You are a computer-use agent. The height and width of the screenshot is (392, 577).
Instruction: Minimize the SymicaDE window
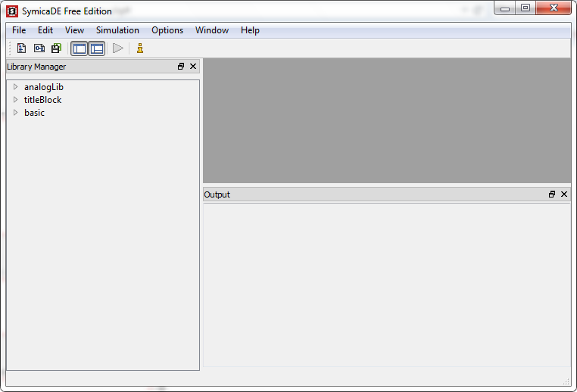pos(505,8)
